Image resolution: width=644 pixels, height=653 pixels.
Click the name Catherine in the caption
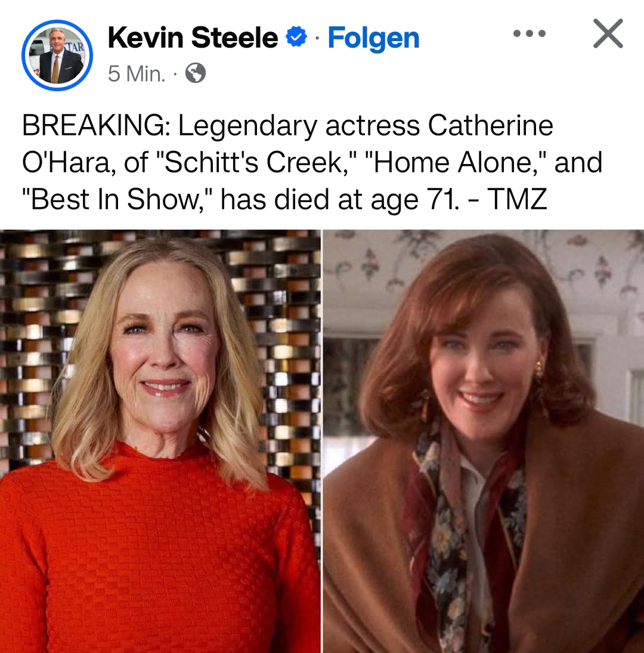point(490,125)
